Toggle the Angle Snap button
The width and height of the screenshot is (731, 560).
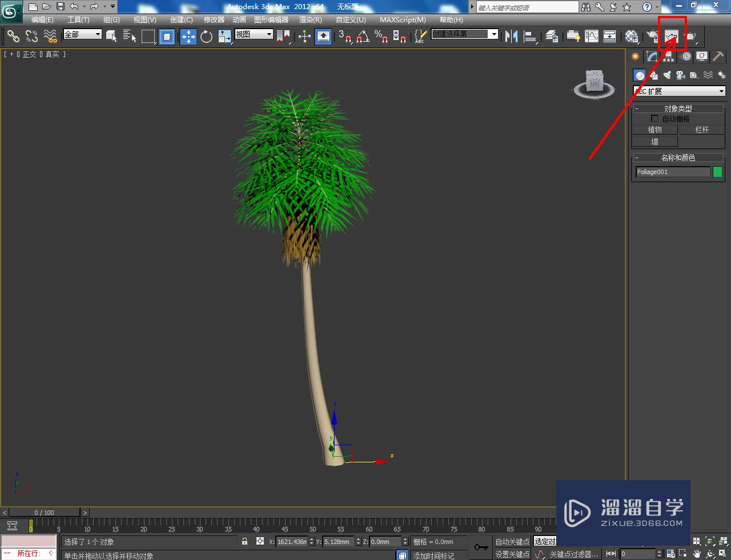(363, 37)
